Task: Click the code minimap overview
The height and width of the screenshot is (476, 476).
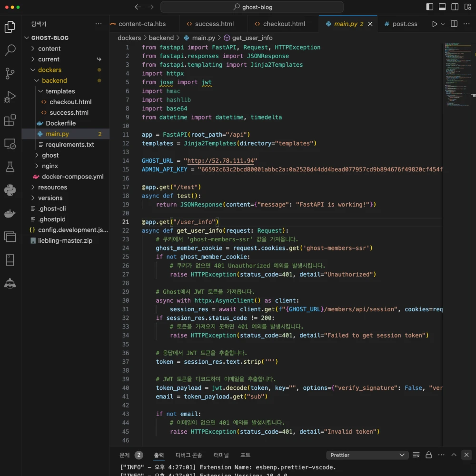Action: [x=457, y=74]
